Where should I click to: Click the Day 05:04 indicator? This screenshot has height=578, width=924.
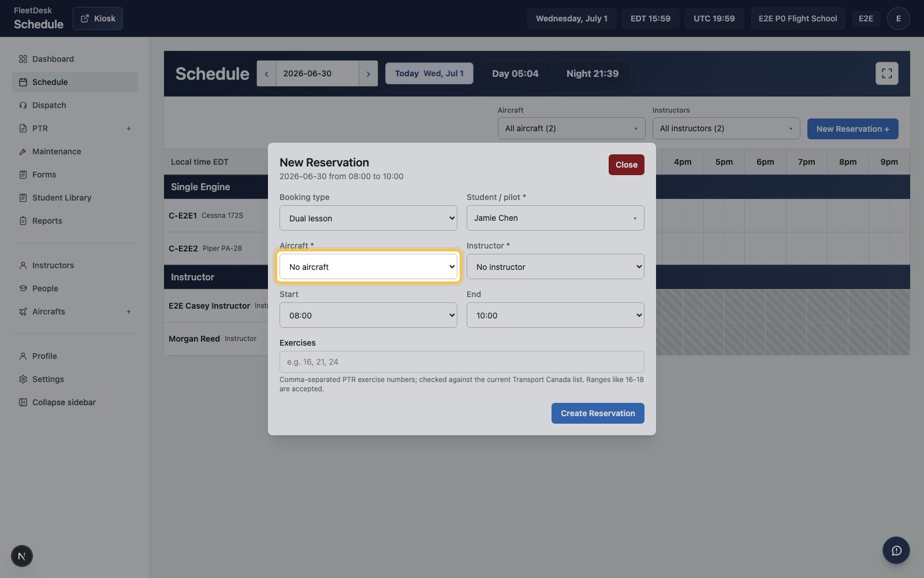coord(515,73)
